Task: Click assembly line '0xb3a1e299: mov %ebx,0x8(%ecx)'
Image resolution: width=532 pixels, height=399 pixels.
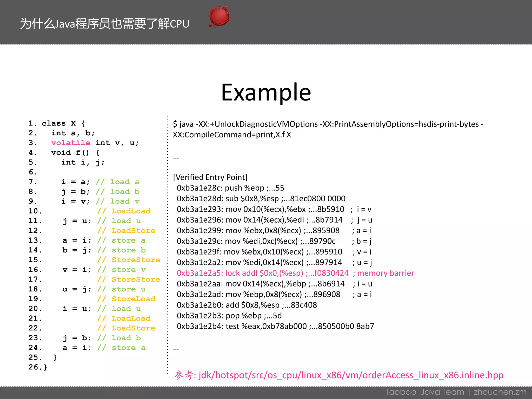Action: pyautogui.click(x=274, y=231)
